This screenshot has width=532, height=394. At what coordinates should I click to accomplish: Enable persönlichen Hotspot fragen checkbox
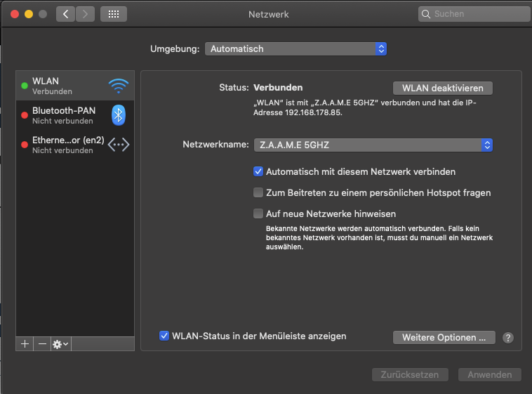pyautogui.click(x=258, y=192)
